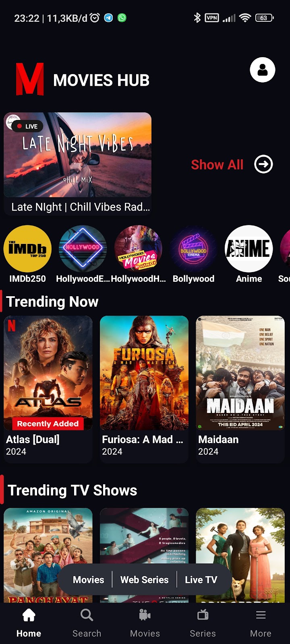Open the Anime category icon
The image size is (290, 644).
249,249
